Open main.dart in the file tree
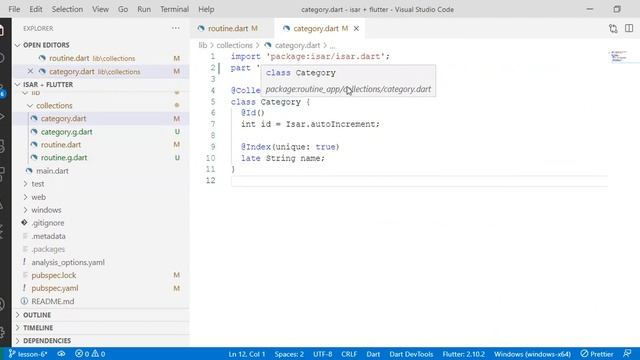The image size is (640, 360). (101, 171)
